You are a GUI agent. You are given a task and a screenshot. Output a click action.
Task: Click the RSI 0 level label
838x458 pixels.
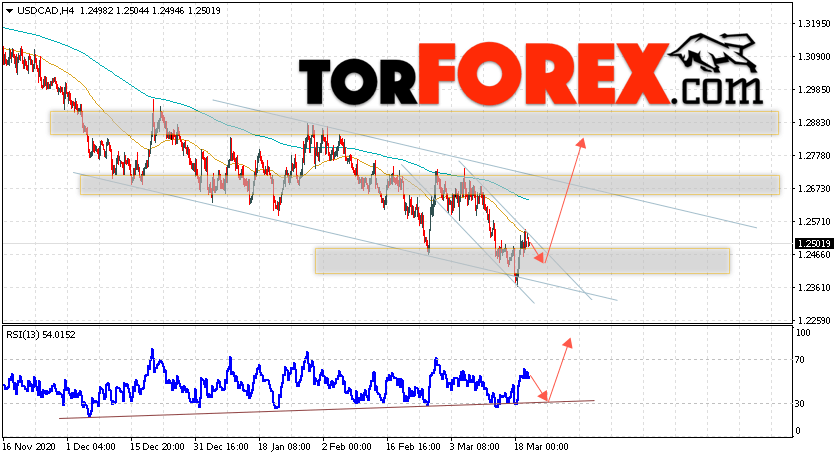798,431
